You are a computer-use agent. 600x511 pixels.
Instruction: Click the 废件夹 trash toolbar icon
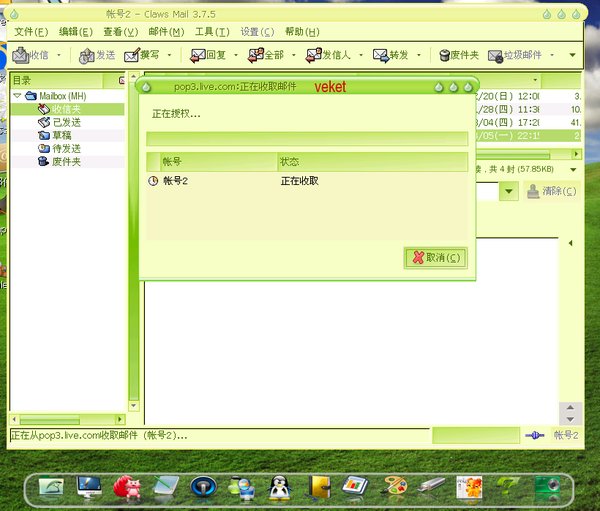tap(444, 56)
